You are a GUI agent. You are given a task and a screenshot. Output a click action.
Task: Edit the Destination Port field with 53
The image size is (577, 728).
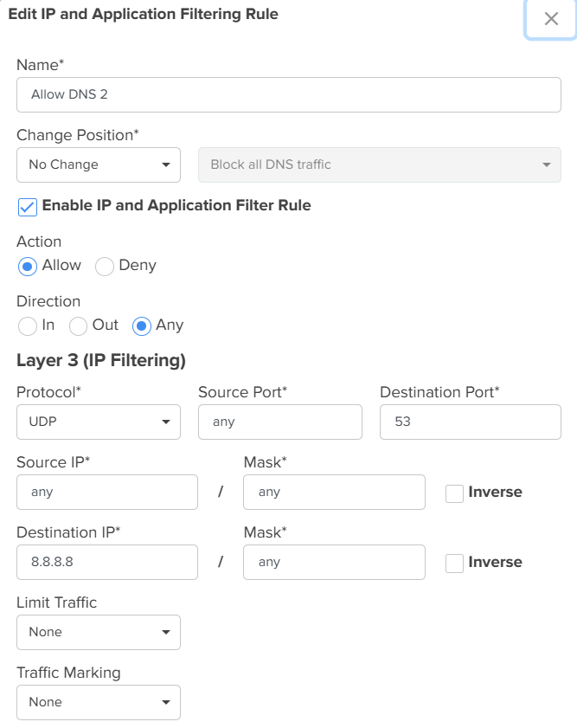coord(470,422)
